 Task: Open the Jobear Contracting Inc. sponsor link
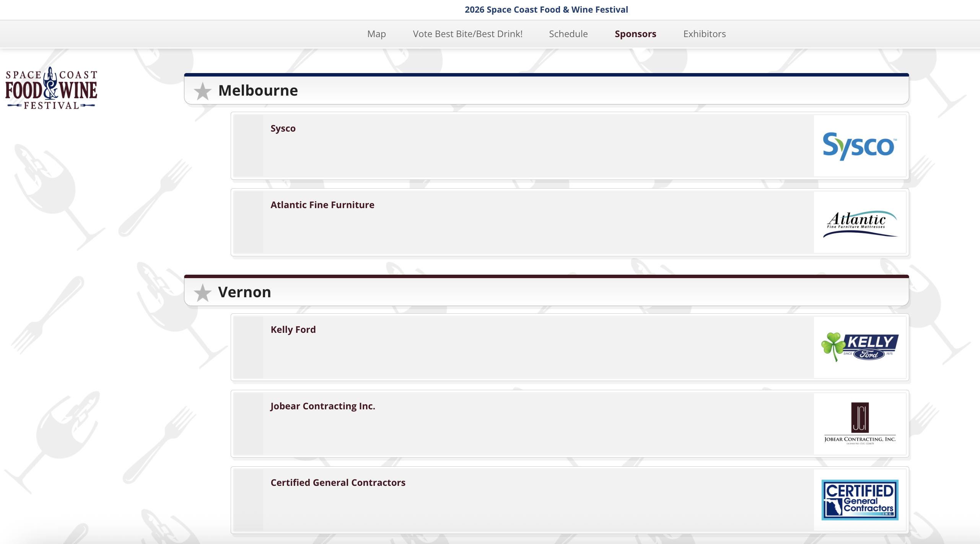(322, 406)
